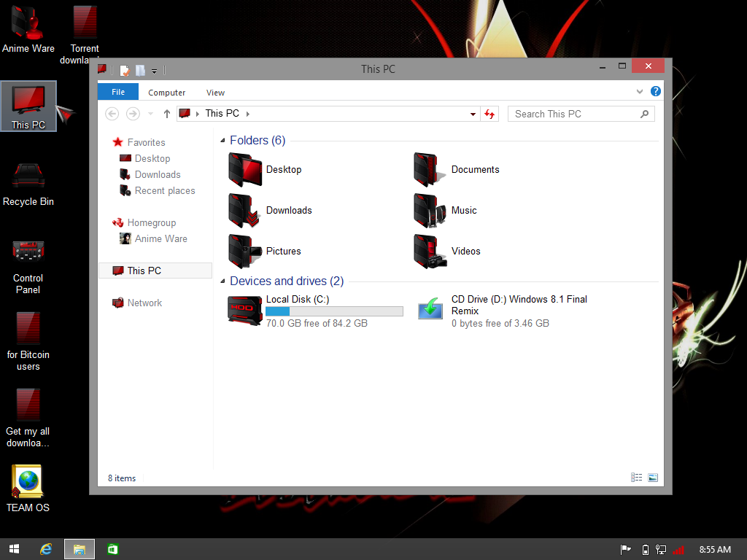
Task: Open the chevron before This PC in address bar
Action: click(197, 114)
